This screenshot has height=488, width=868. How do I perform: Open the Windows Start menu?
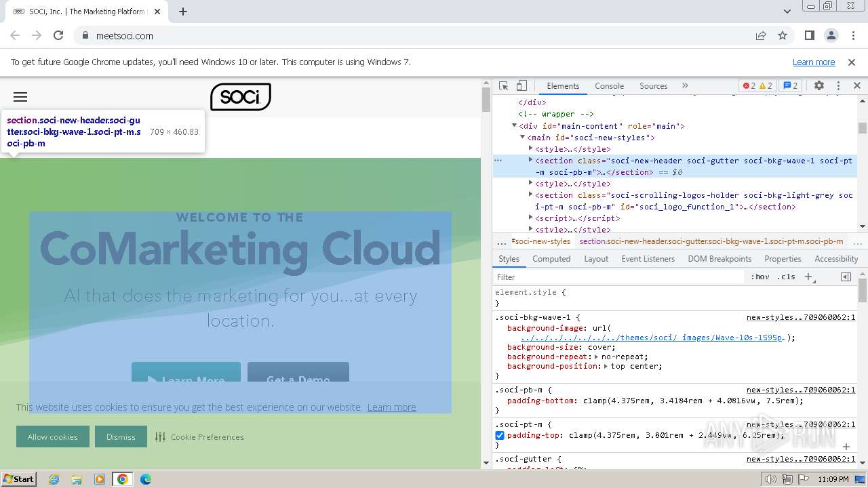pos(18,479)
